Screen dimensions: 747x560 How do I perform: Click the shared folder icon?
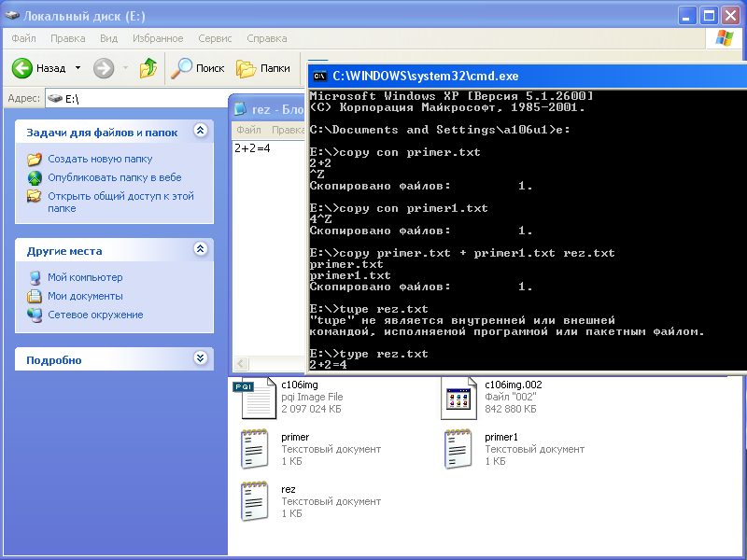pos(35,196)
